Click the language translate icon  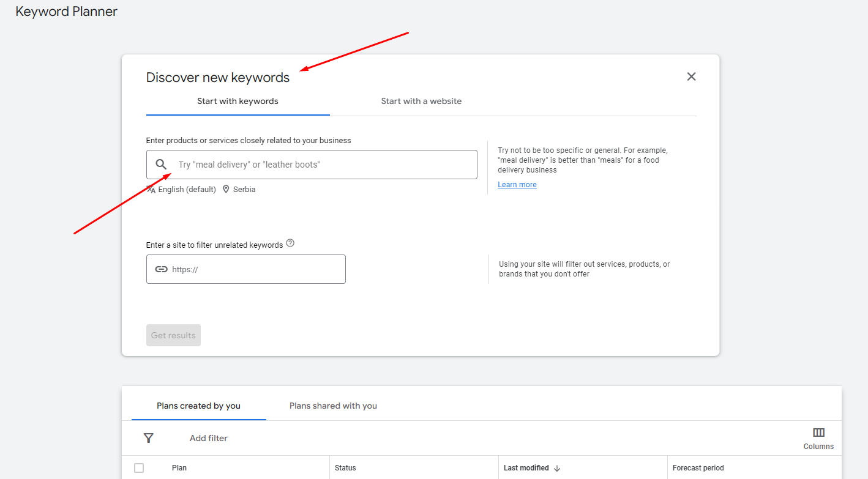[x=151, y=189]
